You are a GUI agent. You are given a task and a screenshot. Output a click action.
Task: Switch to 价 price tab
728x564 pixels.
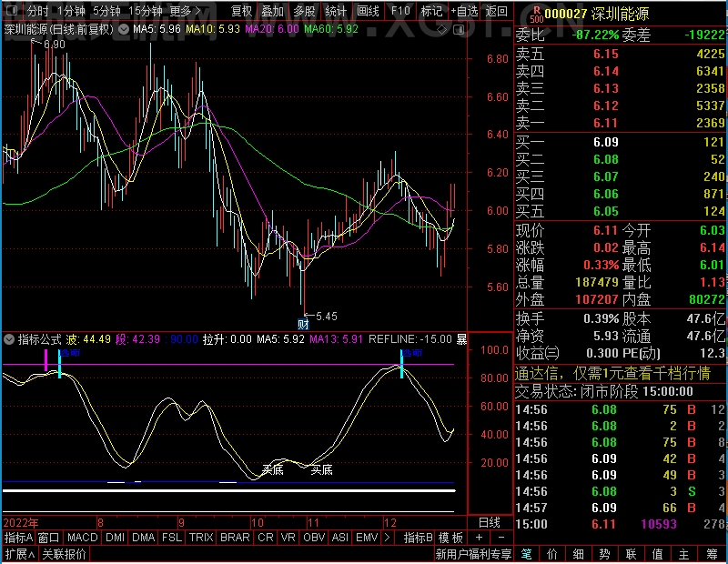[552, 554]
